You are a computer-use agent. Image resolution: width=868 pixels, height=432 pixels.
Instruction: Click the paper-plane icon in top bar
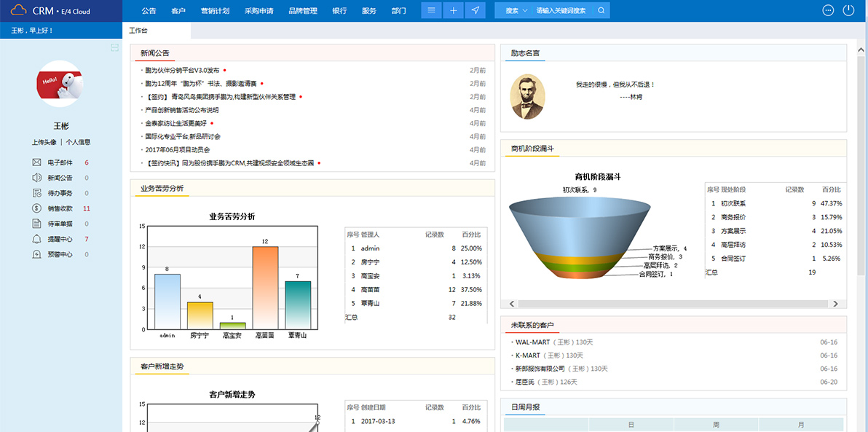(x=475, y=10)
